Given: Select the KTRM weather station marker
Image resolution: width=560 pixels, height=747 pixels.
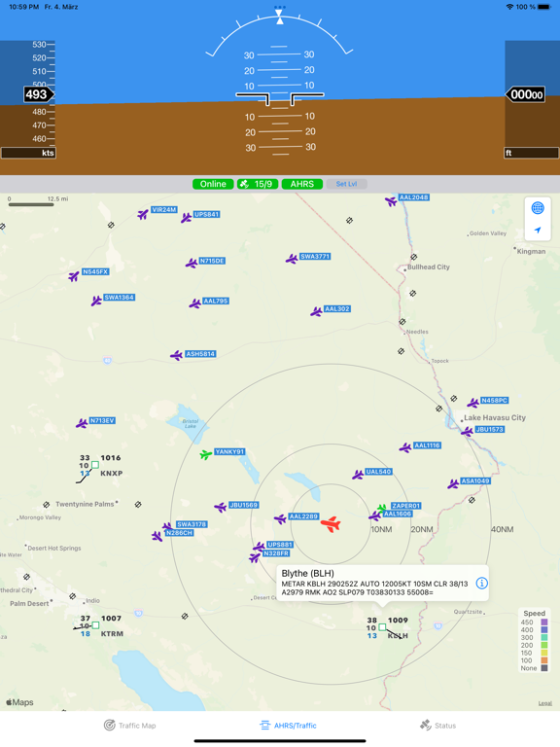Looking at the screenshot, I should [95, 625].
